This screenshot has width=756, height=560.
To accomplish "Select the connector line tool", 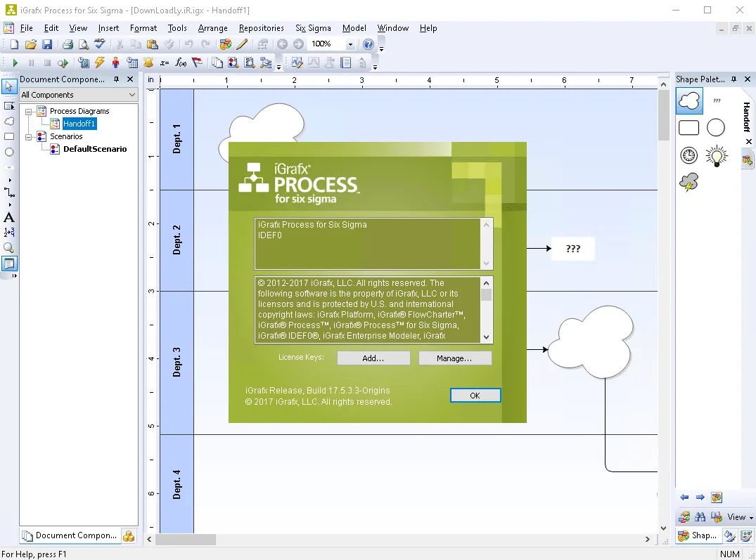I will (8, 193).
